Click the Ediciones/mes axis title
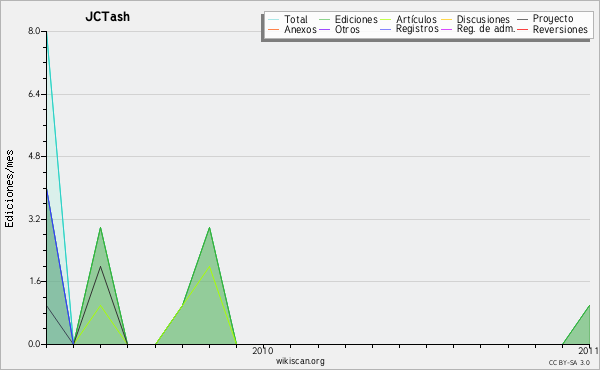The height and width of the screenshot is (370, 600). click(9, 189)
